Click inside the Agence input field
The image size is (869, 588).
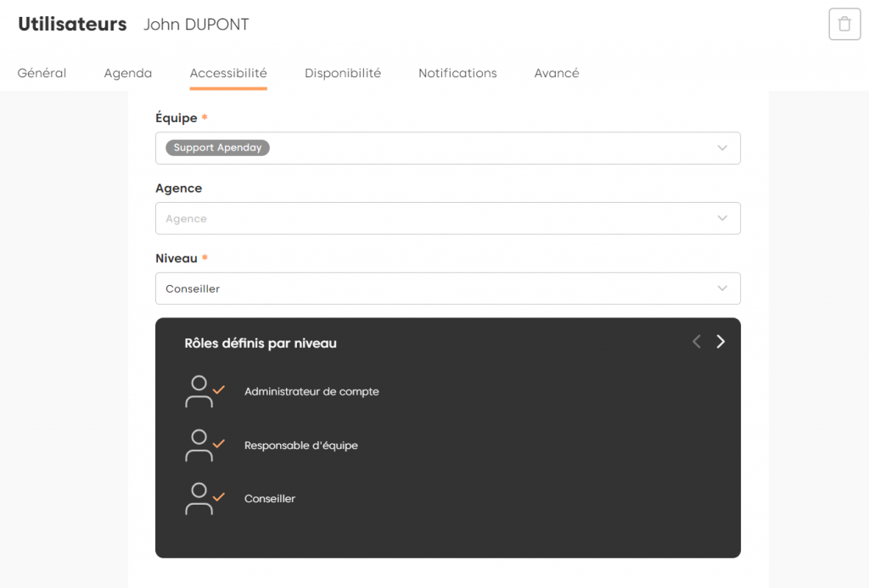424,218
